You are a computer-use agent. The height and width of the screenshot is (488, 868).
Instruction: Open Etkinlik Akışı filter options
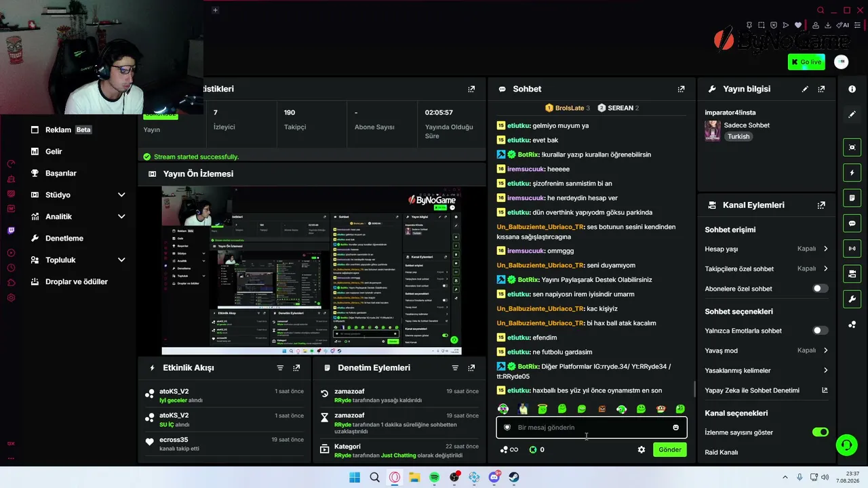[280, 367]
